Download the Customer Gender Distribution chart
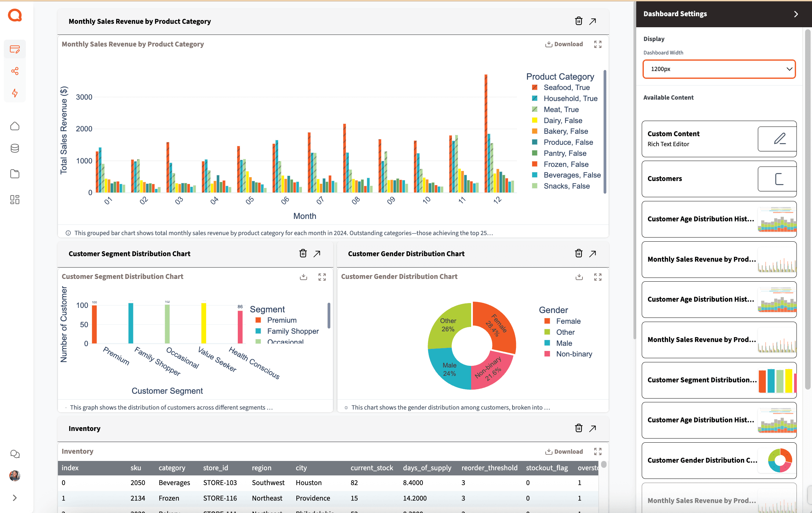 pos(579,277)
